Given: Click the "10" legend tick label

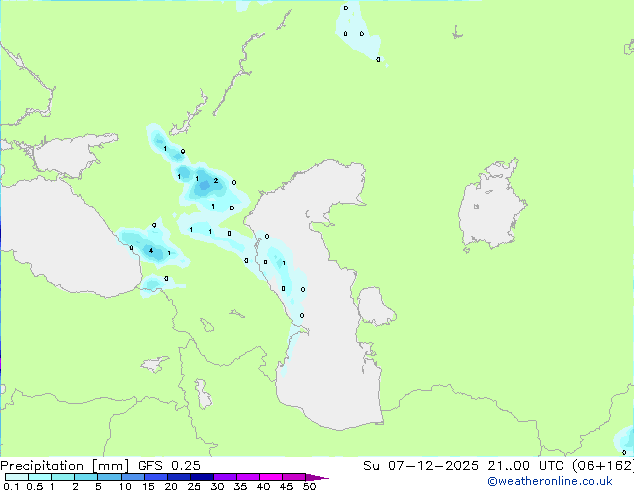Looking at the screenshot, I should tap(125, 486).
